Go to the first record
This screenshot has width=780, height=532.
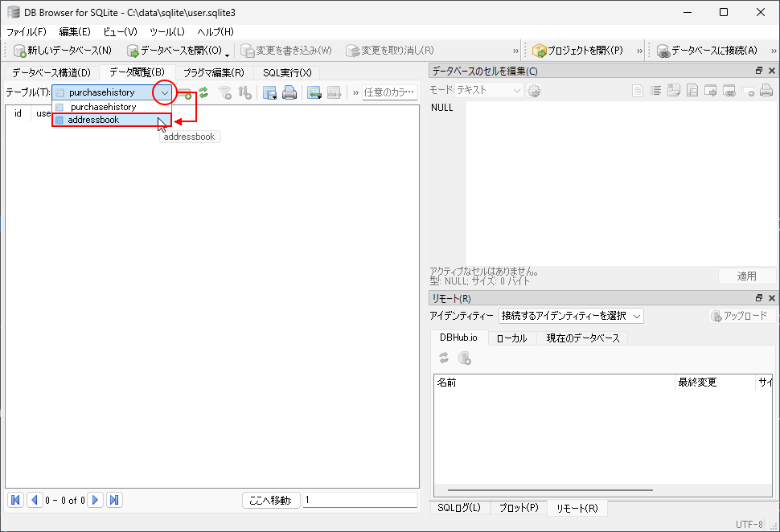[x=15, y=500]
